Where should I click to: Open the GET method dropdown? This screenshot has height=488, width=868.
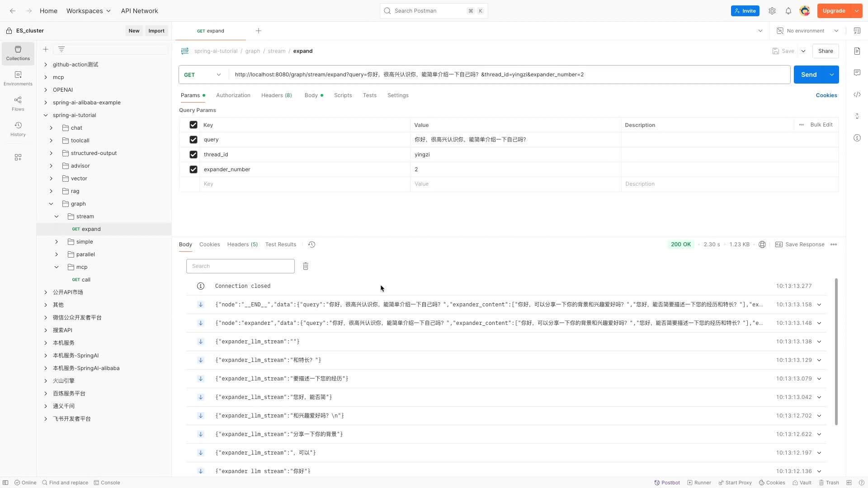point(203,75)
